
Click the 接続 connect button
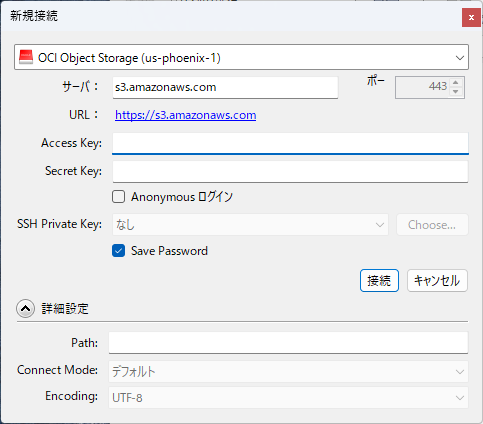point(379,281)
